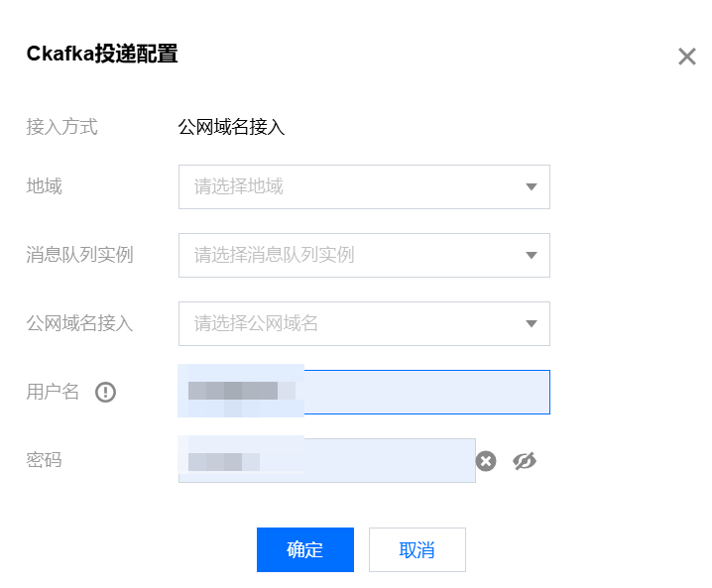Open the 公网域名接入 dropdown arrow
Viewport: 712px width, 588px height.
(x=532, y=323)
